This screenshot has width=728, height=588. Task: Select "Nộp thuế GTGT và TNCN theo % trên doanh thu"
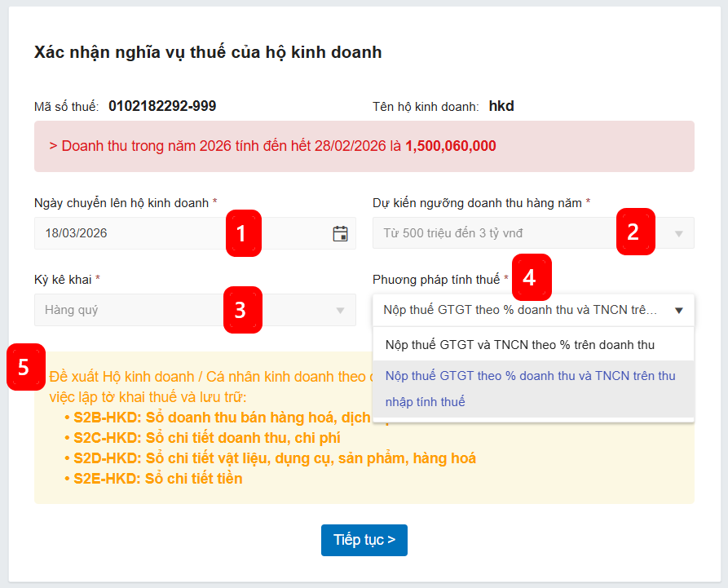[x=520, y=345]
